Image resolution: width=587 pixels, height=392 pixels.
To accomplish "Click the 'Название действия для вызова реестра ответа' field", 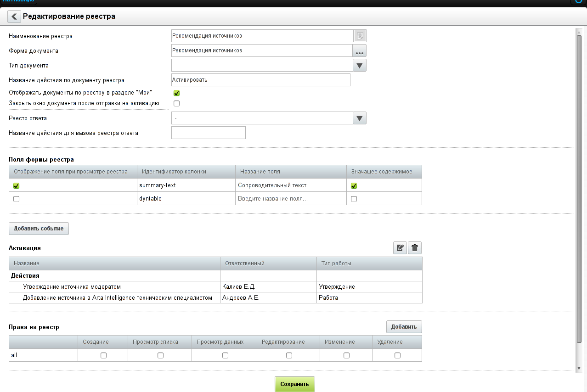I will pyautogui.click(x=208, y=133).
